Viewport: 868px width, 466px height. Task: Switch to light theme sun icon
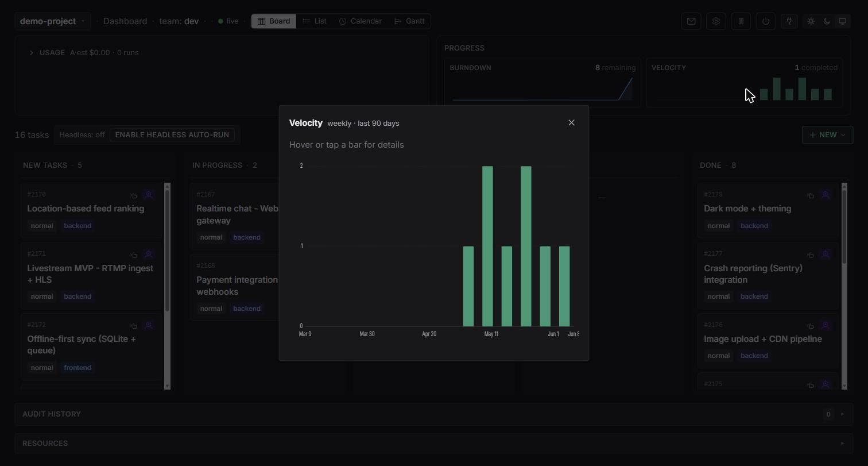point(811,21)
